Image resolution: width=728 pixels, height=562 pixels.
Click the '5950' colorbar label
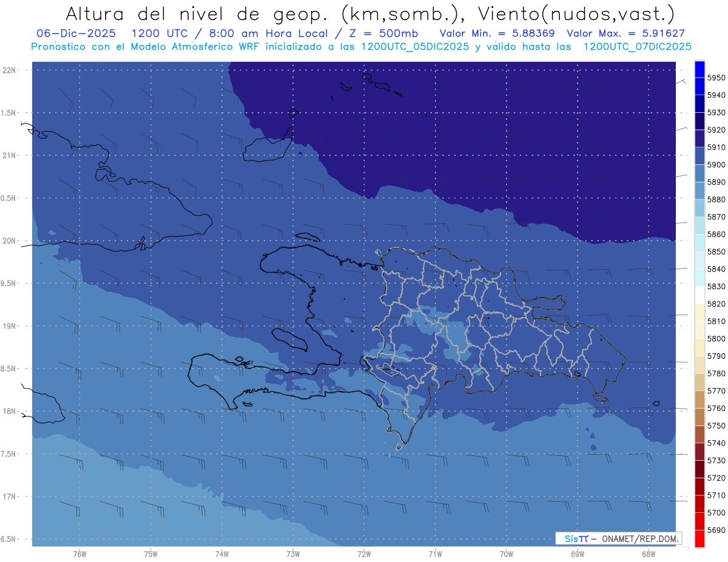[x=716, y=78]
